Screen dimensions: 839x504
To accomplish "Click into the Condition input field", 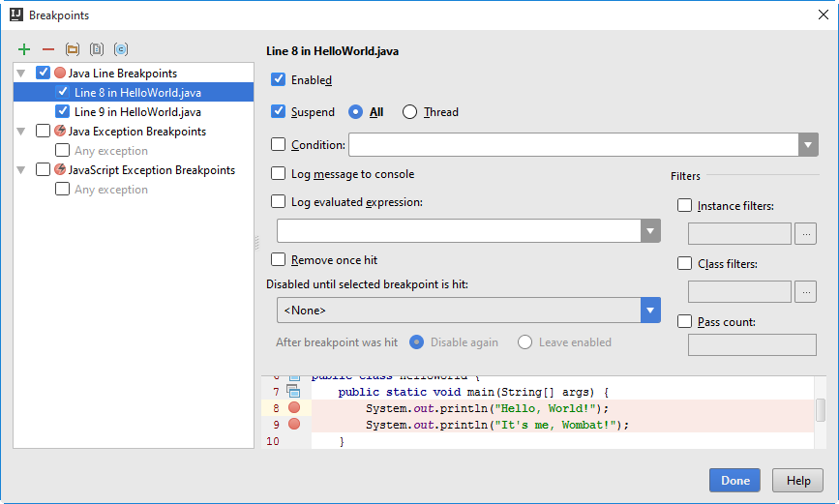I will [x=574, y=145].
